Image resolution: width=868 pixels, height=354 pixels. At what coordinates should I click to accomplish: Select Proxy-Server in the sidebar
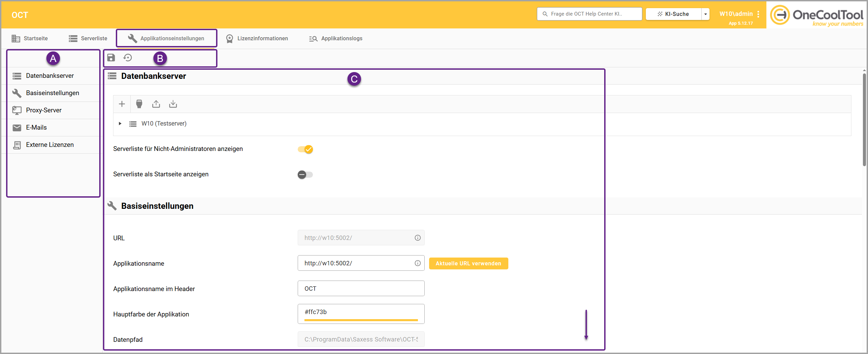coord(44,110)
